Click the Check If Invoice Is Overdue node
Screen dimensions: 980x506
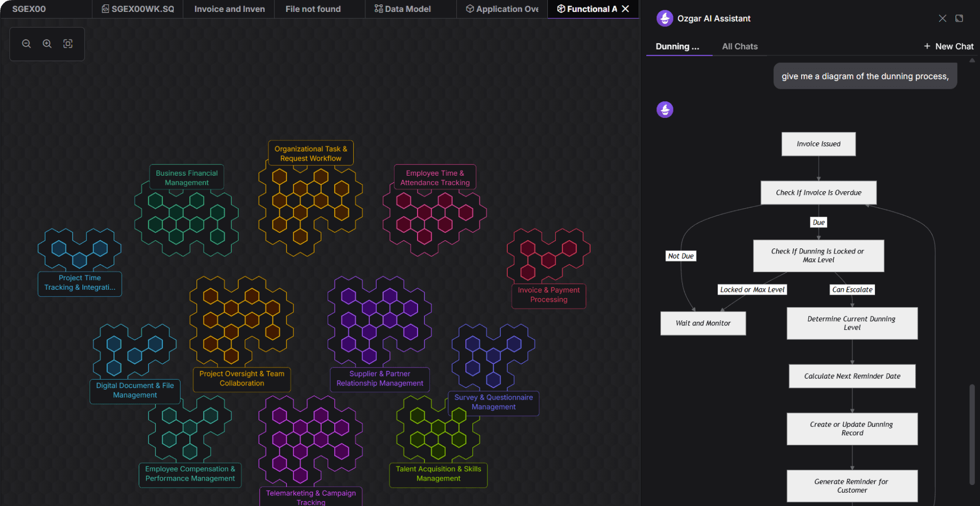[x=818, y=193]
